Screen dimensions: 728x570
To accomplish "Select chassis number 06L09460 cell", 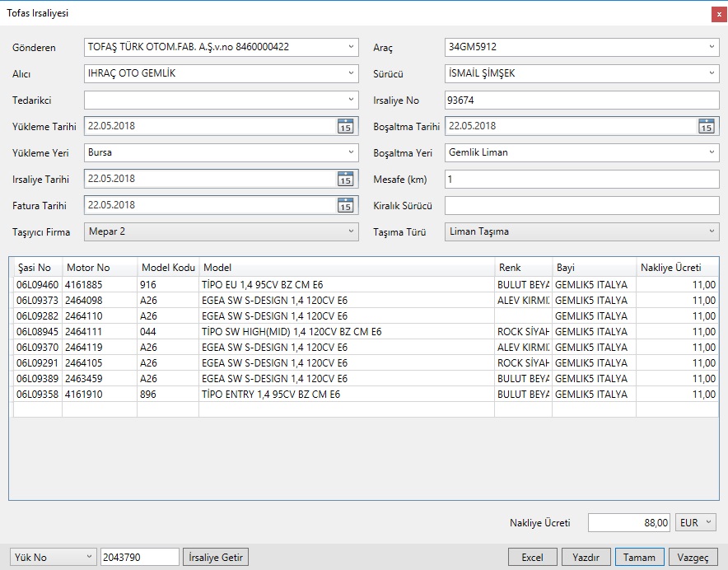I will (x=38, y=285).
